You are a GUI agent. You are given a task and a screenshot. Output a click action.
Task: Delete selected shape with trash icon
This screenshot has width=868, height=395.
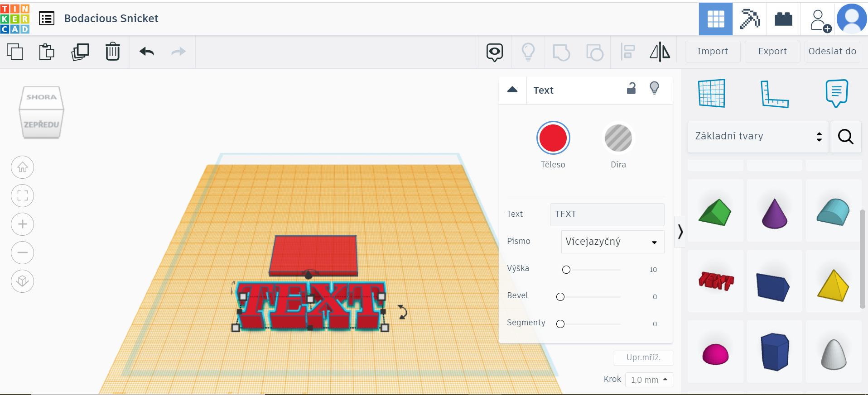pos(113,52)
